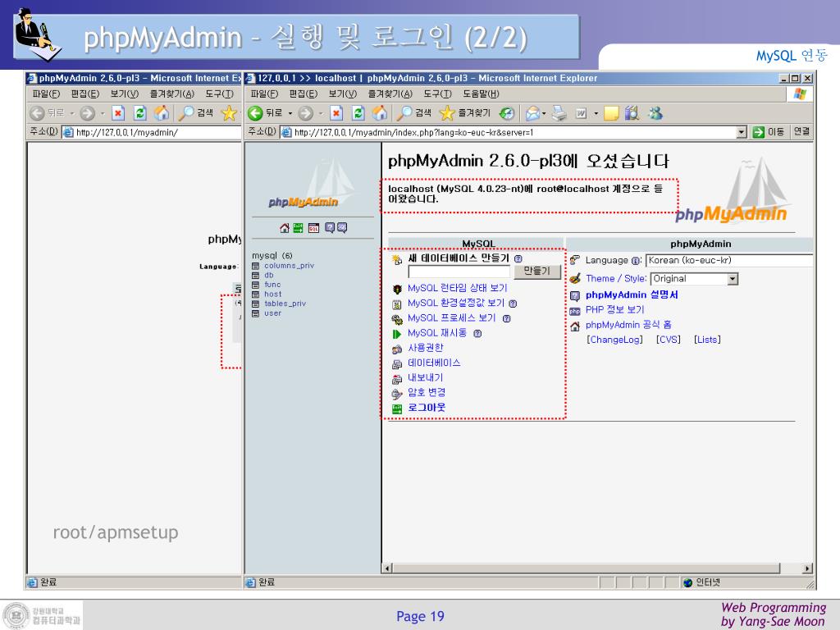Open the Language Korean (ko-euc-kr) dropdown
Image resolution: width=840 pixels, height=630 pixels.
click(729, 260)
